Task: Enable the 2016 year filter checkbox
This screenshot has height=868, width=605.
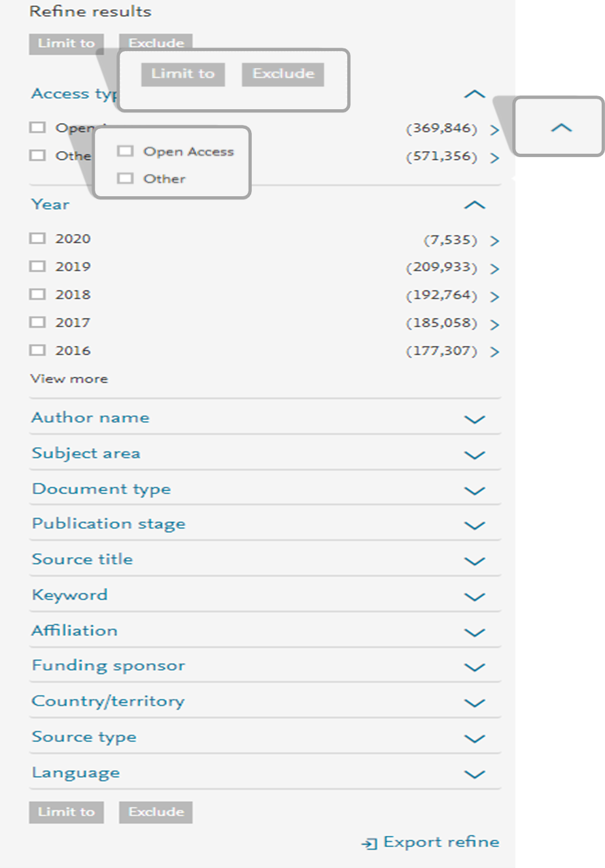Action: tap(38, 350)
